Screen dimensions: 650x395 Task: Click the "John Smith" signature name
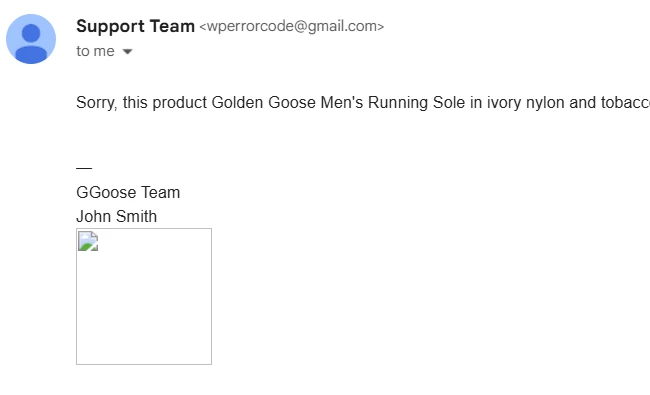(x=116, y=216)
